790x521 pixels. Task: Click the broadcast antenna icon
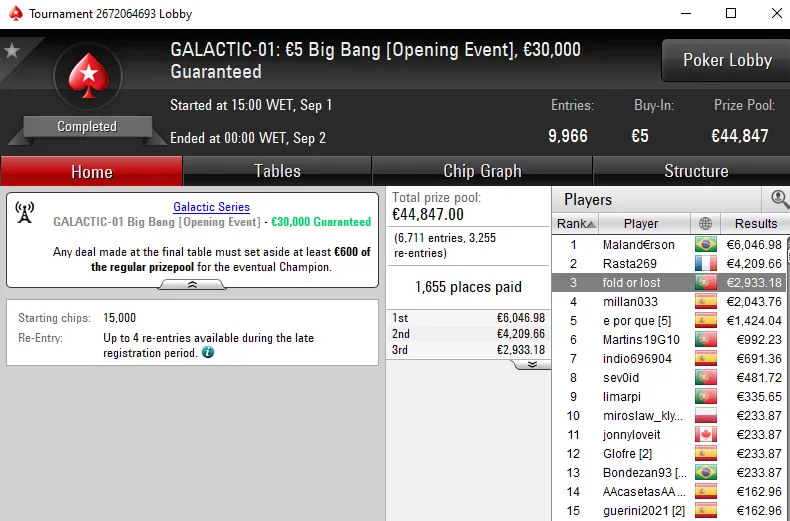pos(25,212)
